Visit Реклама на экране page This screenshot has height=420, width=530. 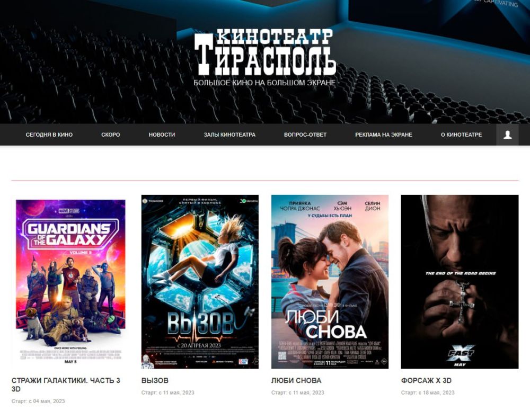point(384,135)
